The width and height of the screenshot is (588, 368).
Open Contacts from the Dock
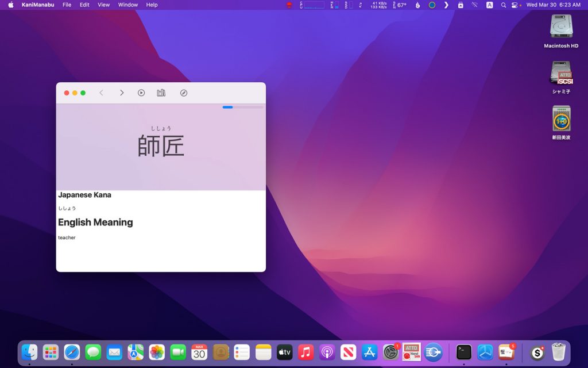point(220,352)
